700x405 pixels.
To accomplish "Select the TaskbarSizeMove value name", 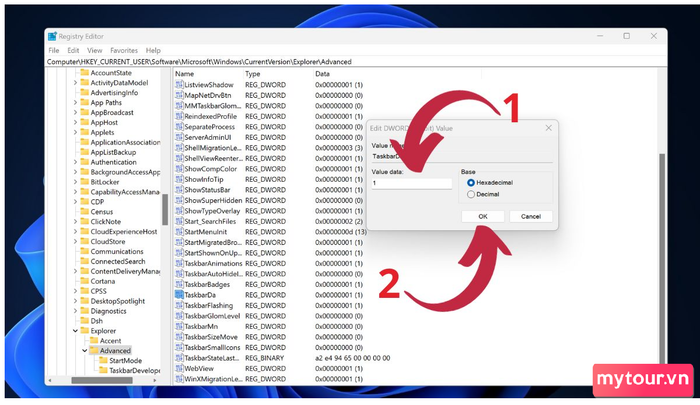I will pos(211,337).
